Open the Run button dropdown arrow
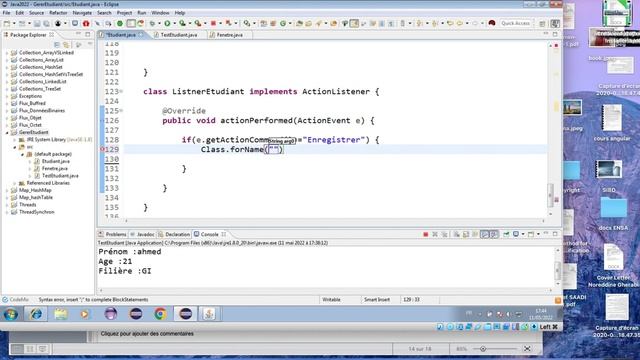The width and height of the screenshot is (640, 360). [x=174, y=24]
